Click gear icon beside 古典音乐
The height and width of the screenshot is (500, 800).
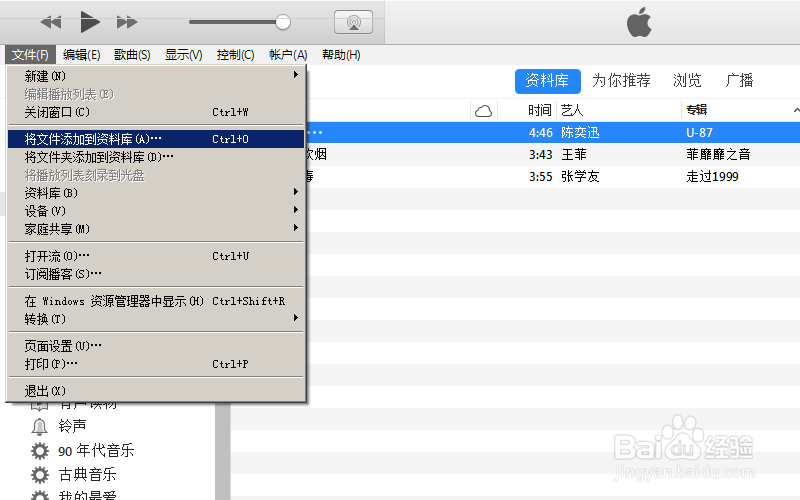click(x=40, y=475)
